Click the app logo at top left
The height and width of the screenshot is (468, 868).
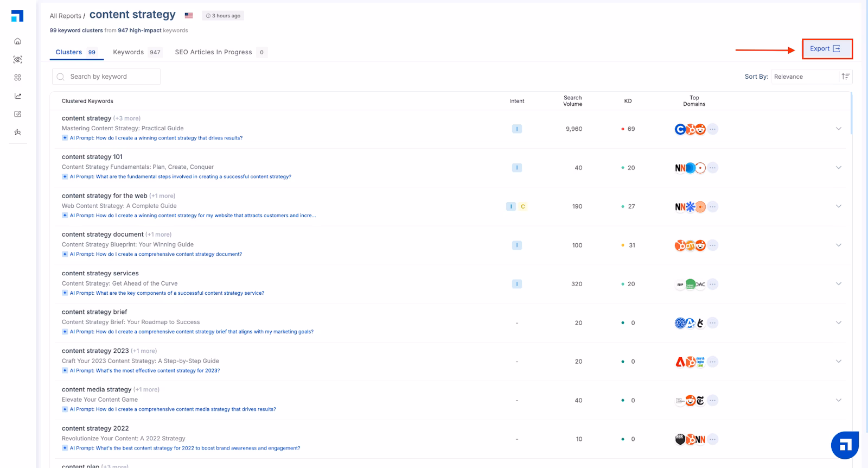click(x=17, y=16)
